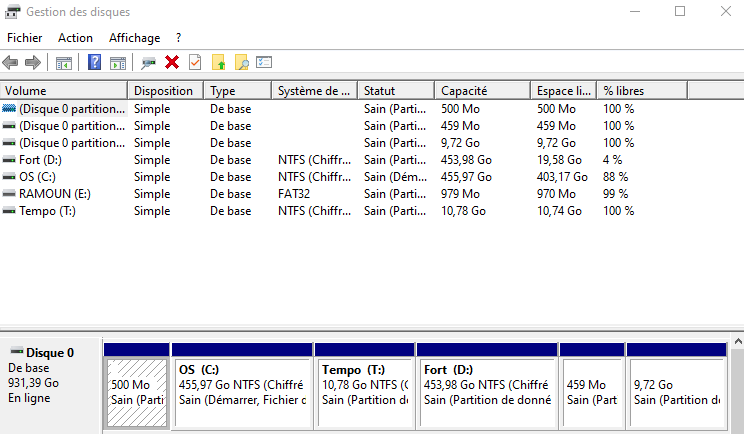Image resolution: width=744 pixels, height=434 pixels.
Task: Select the RAMOUN (E:) volume row
Action: coord(54,193)
